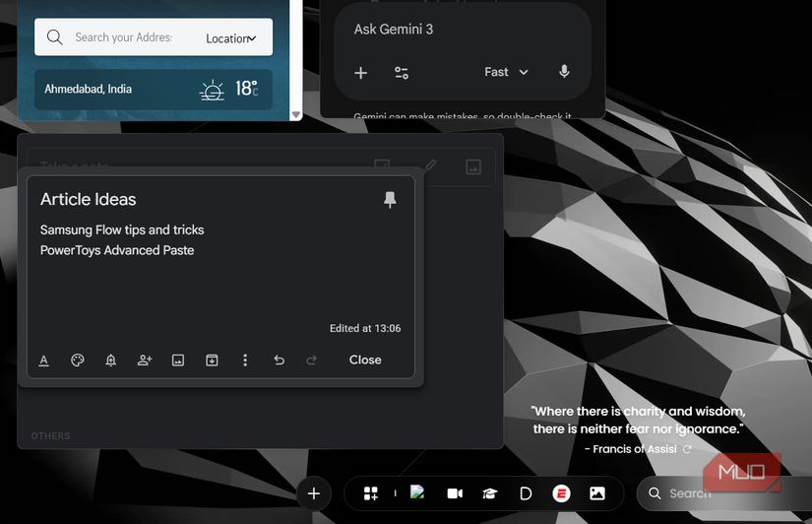Create new drawing note with pen icon
Viewport: 812px width, 524px height.
click(429, 165)
